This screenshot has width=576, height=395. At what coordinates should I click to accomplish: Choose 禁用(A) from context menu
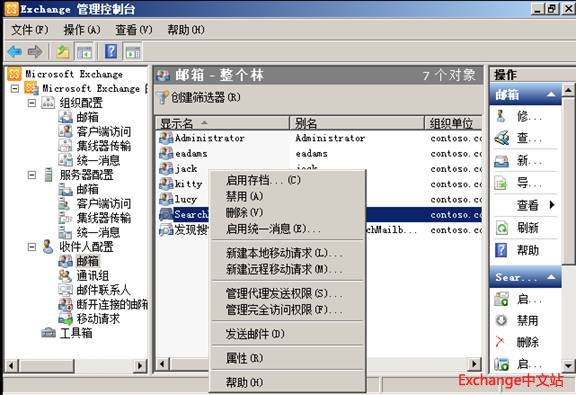click(x=288, y=196)
